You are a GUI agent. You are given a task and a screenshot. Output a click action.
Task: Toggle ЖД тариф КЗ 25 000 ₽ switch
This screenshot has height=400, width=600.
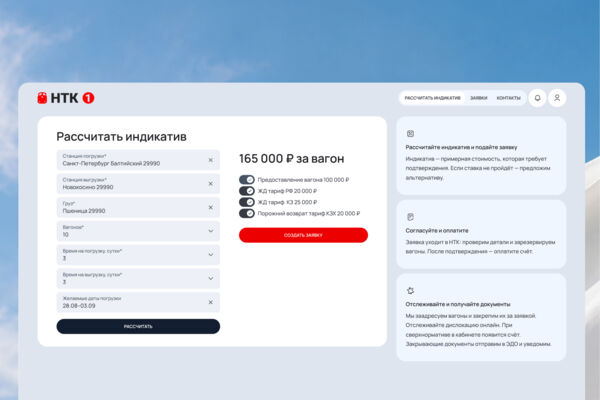247,202
